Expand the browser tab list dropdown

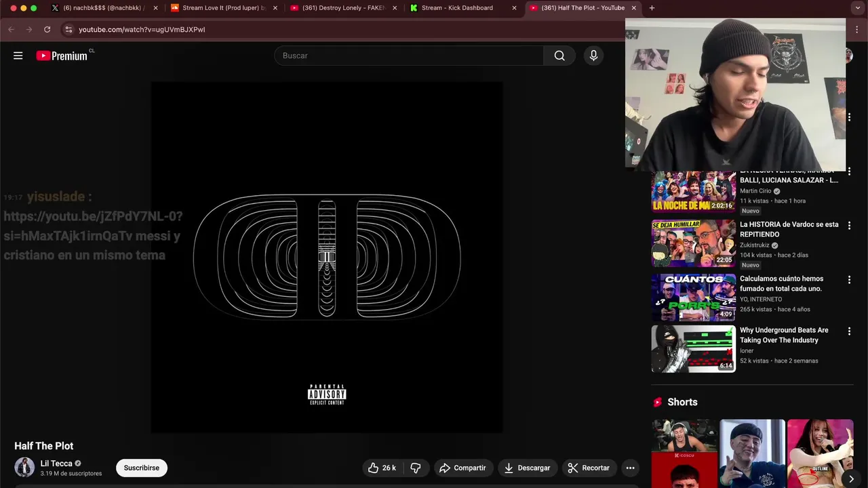coord(857,8)
